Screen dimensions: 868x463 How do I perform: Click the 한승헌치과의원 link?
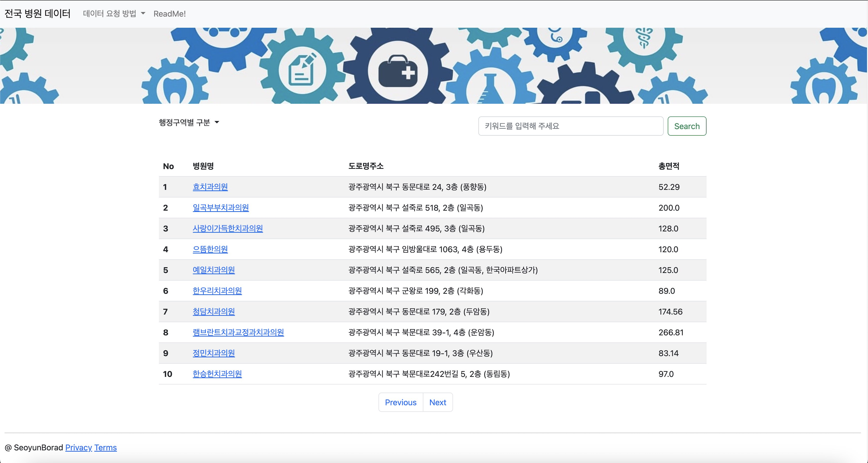tap(217, 374)
